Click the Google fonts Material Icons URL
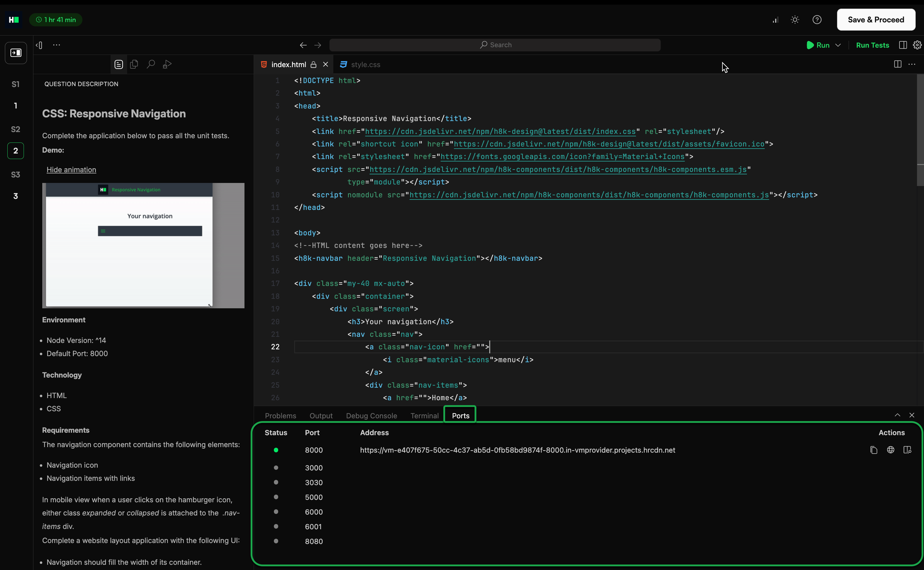Image resolution: width=924 pixels, height=570 pixels. click(562, 157)
